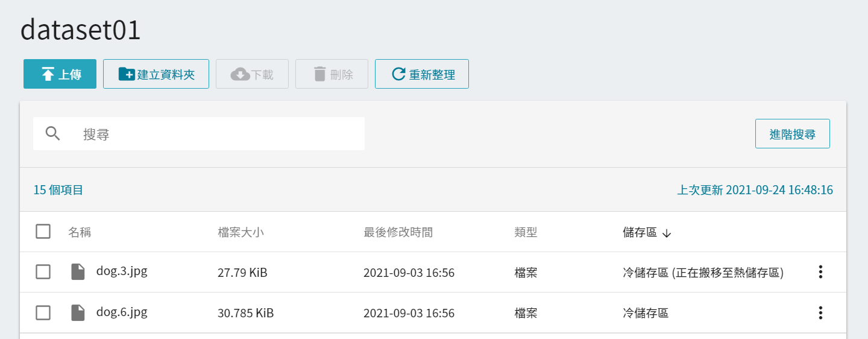Click the 儲存區 sort arrow
The height and width of the screenshot is (339, 868).
coord(666,233)
